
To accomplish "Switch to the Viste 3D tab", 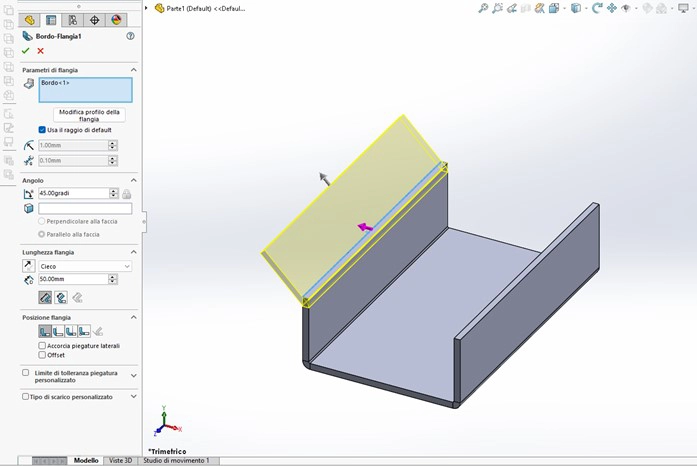I will (122, 460).
